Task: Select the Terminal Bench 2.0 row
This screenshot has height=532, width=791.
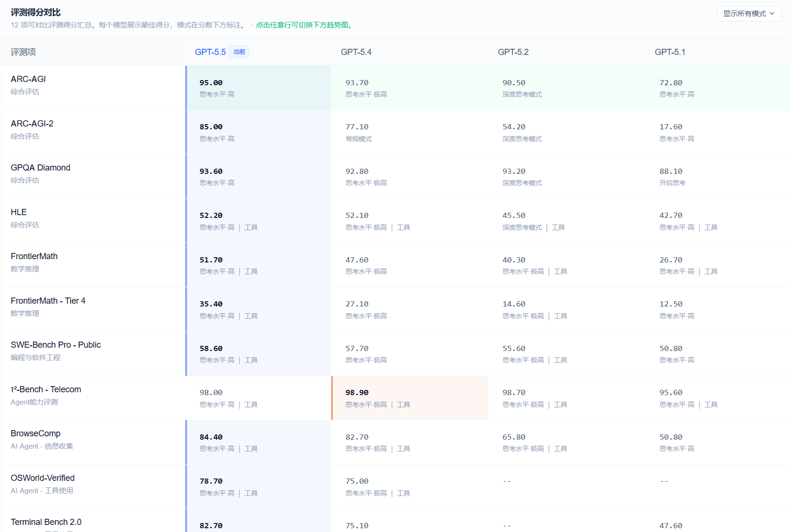Action: (46, 522)
